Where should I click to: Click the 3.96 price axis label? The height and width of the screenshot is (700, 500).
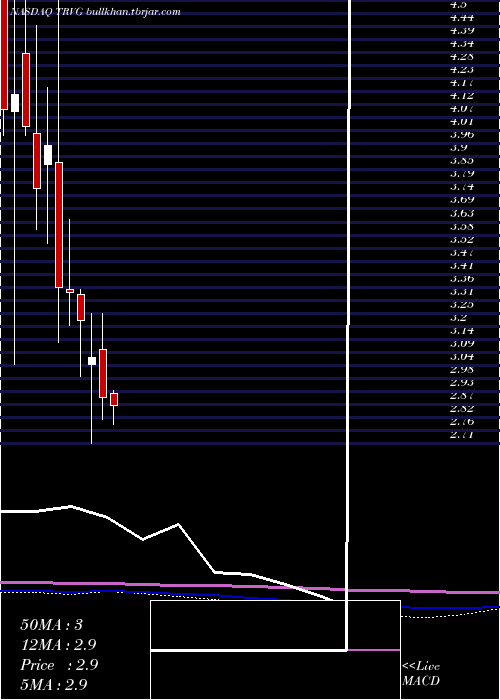[x=462, y=134]
